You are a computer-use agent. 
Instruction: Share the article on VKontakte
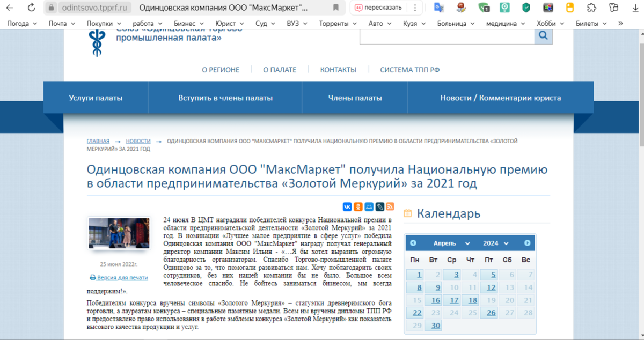point(347,206)
